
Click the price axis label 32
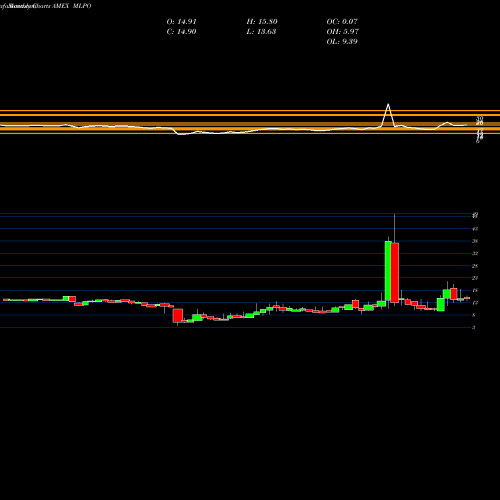coord(475,253)
